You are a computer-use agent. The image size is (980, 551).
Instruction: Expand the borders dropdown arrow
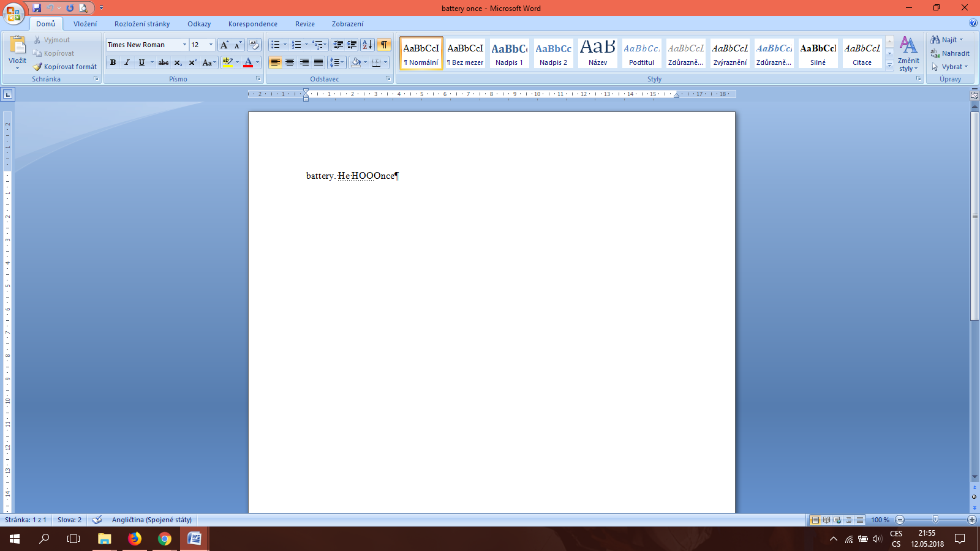tap(385, 62)
